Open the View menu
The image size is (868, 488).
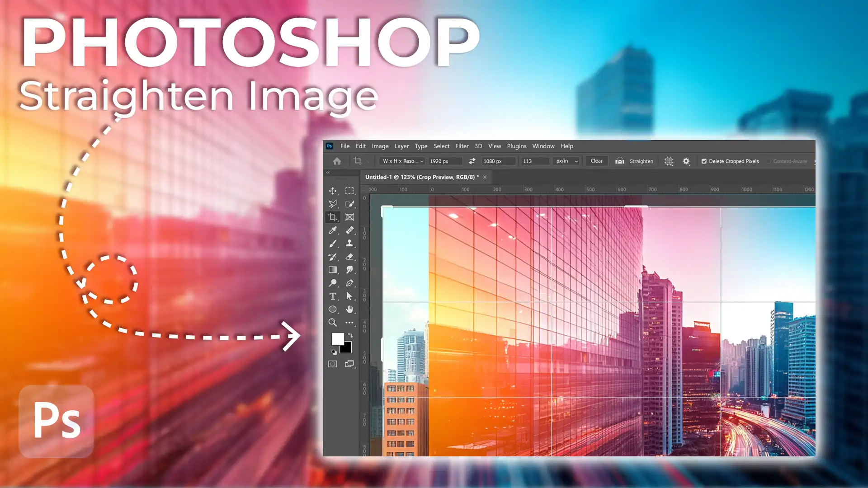click(495, 146)
